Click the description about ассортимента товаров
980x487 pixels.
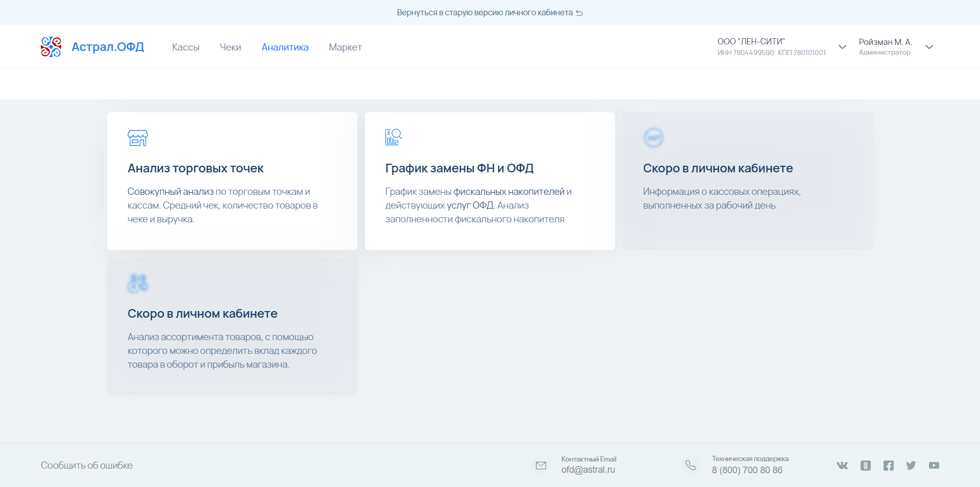click(222, 351)
